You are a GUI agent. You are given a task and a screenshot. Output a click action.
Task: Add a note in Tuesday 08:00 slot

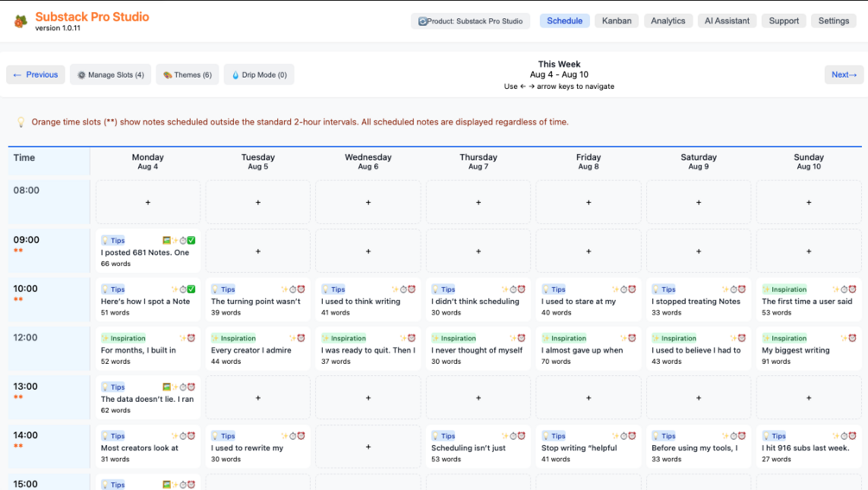click(258, 202)
